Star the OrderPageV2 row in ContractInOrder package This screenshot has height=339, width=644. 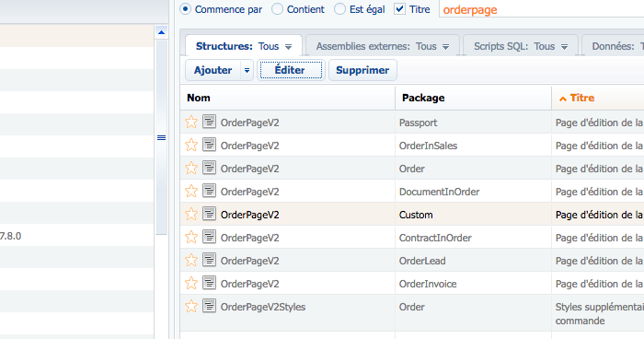point(191,237)
